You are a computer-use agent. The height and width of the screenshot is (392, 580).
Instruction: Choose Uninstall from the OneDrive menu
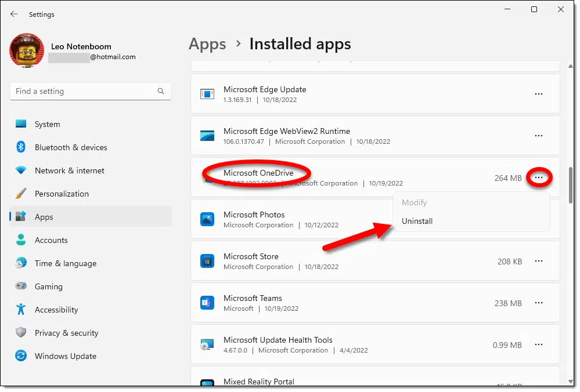pyautogui.click(x=473, y=222)
